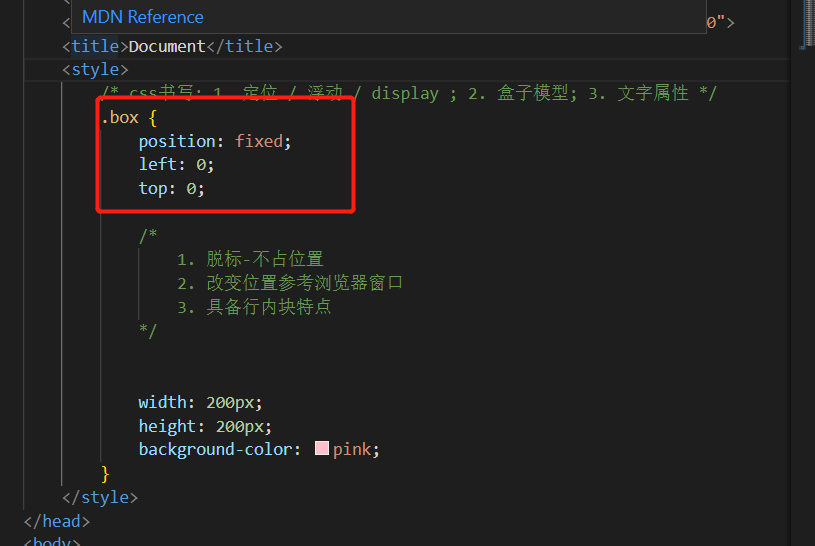Click the 'fixed' value
Viewport: 815px width, 546px height.
point(259,141)
